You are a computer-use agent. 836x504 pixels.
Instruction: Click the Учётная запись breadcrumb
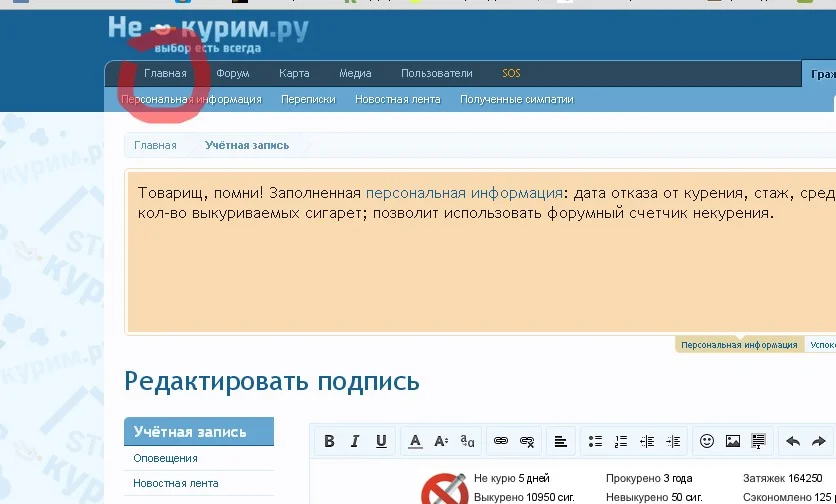pos(247,146)
